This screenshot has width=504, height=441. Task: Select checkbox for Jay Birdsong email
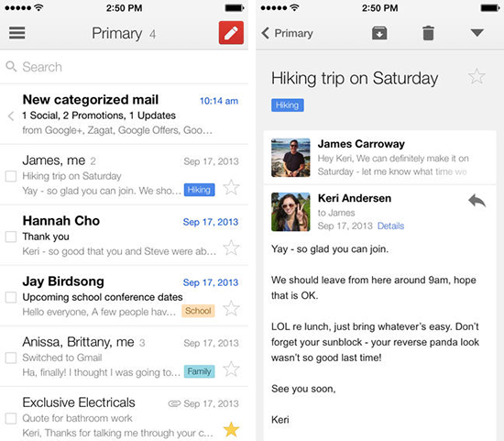tap(11, 297)
